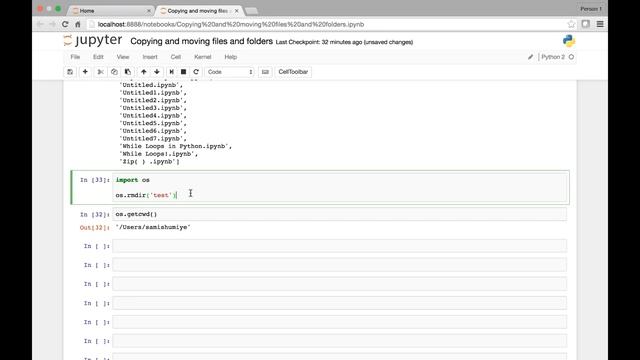Open the cell type Code dropdown
The height and width of the screenshot is (360, 640).
click(229, 72)
